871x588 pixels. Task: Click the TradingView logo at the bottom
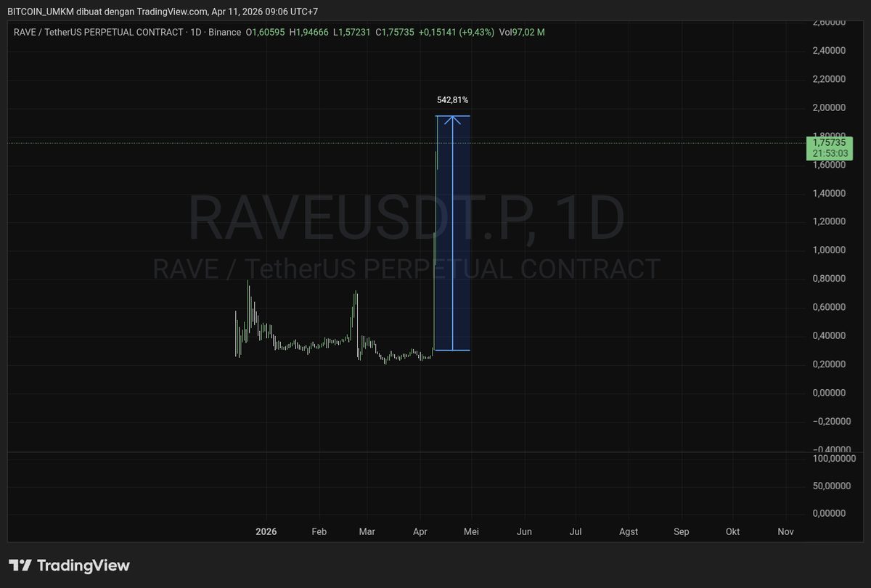point(69,565)
